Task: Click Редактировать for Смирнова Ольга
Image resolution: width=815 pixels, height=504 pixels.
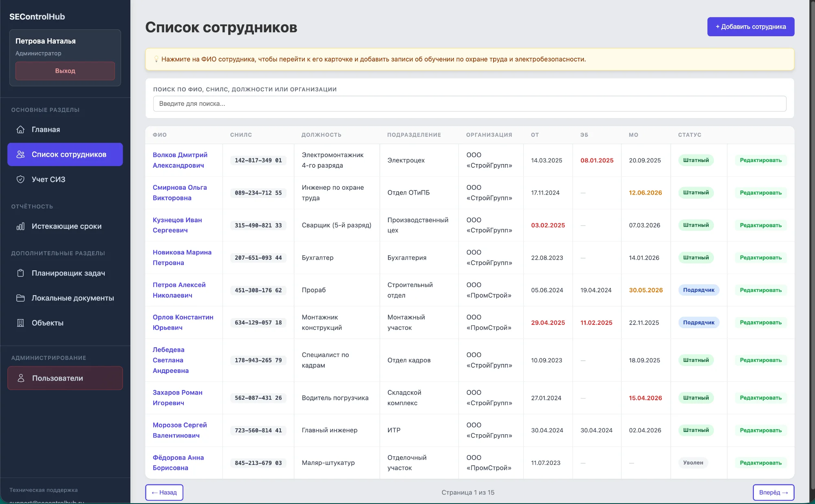Action: (761, 193)
